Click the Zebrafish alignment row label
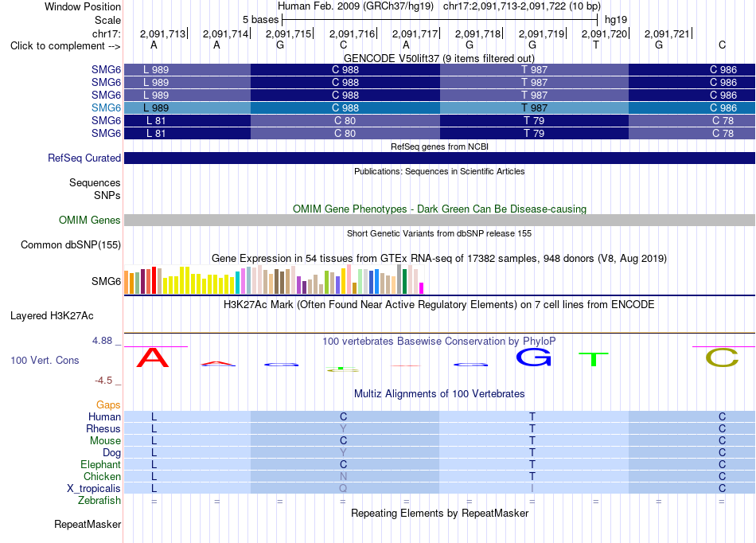756x543 pixels. [x=99, y=500]
